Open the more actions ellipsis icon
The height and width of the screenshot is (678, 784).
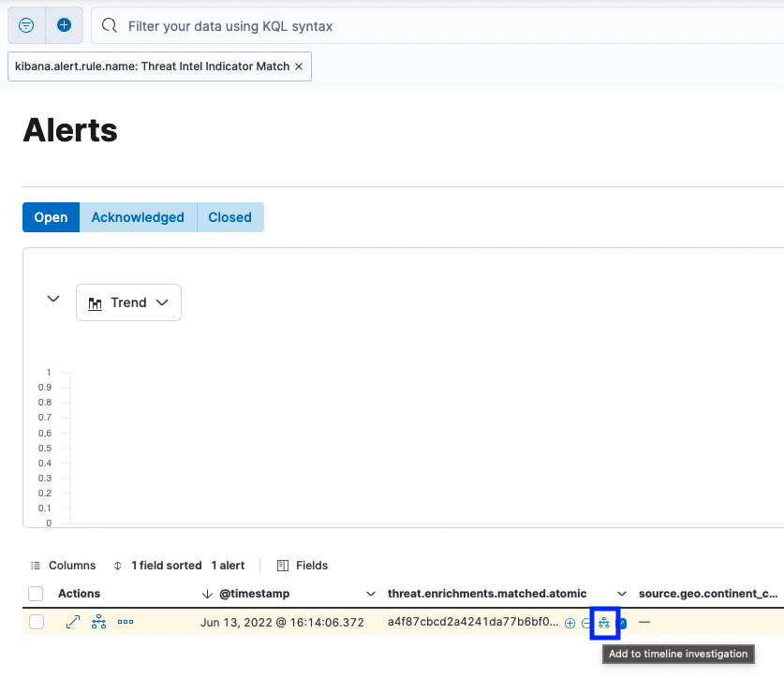point(126,621)
